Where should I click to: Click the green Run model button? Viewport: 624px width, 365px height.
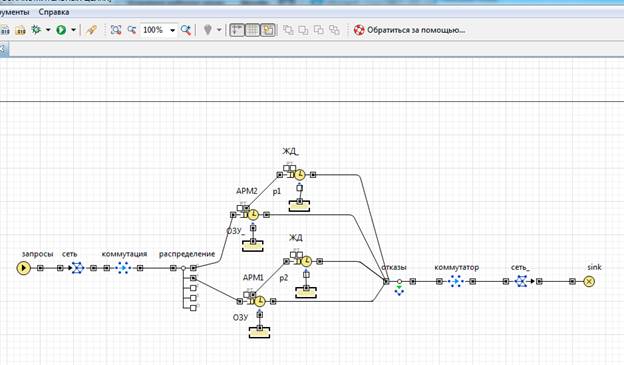61,30
